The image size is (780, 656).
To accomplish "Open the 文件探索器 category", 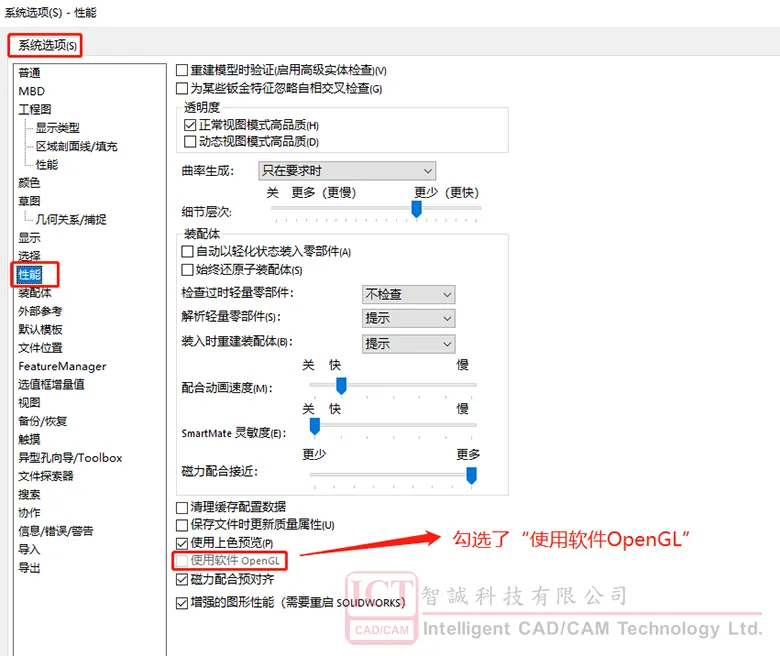I will point(46,476).
